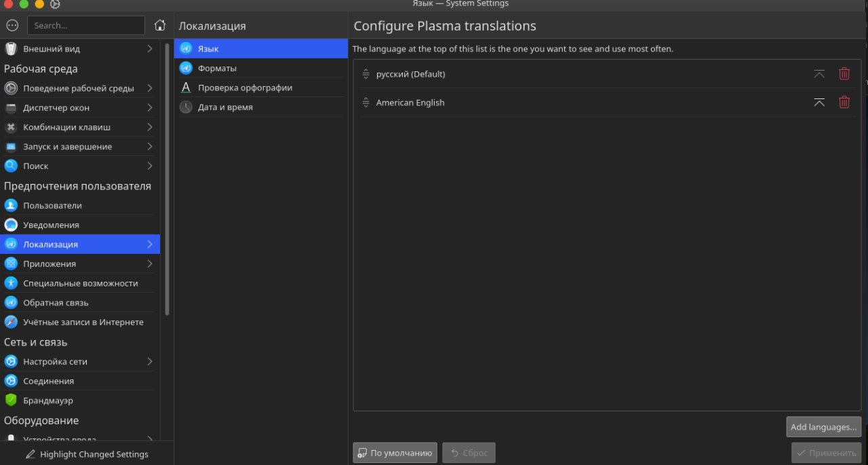Open Уведомления settings
Image resolution: width=868 pixels, height=465 pixels.
coord(51,225)
